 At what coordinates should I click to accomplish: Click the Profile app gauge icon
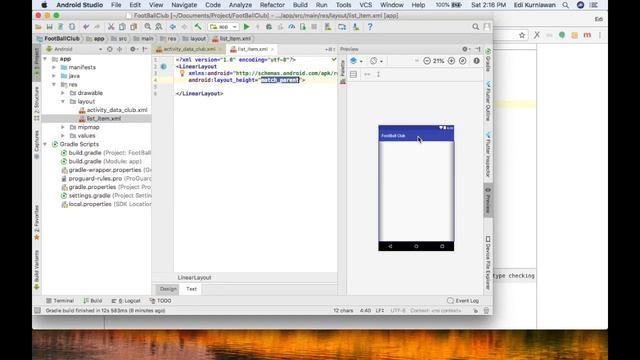pos(291,27)
